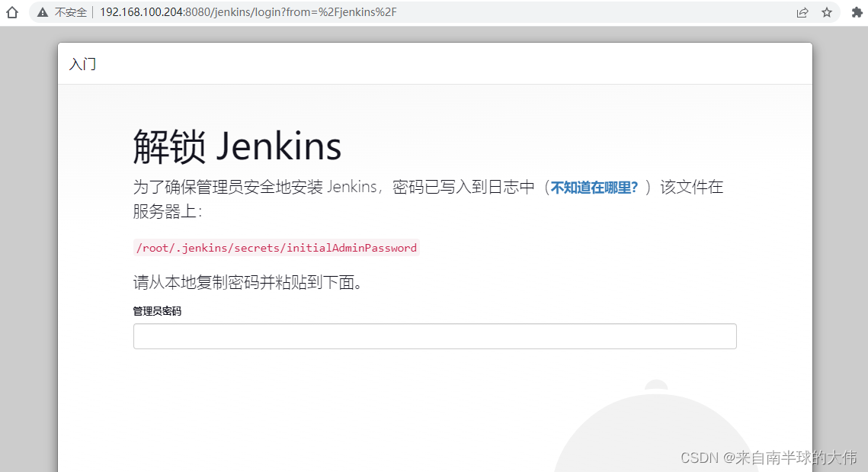The image size is (868, 472).
Task: Click the not-secure warning triangle icon
Action: (43, 12)
